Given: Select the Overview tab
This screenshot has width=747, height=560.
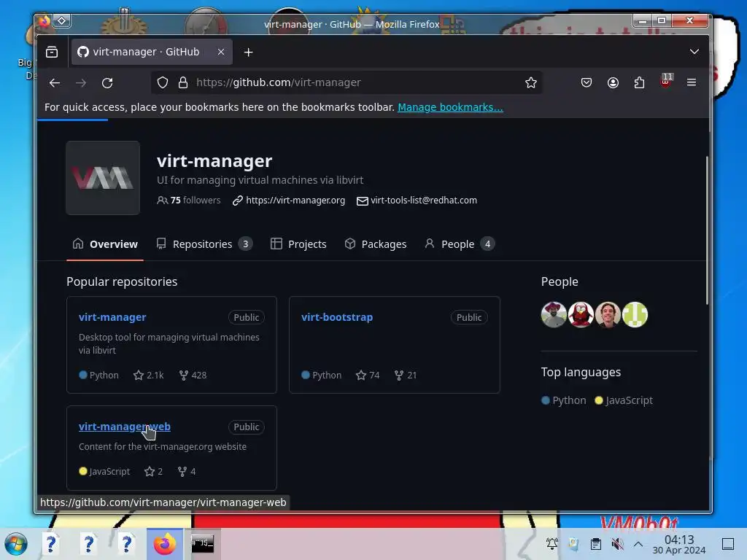Looking at the screenshot, I should (x=105, y=244).
